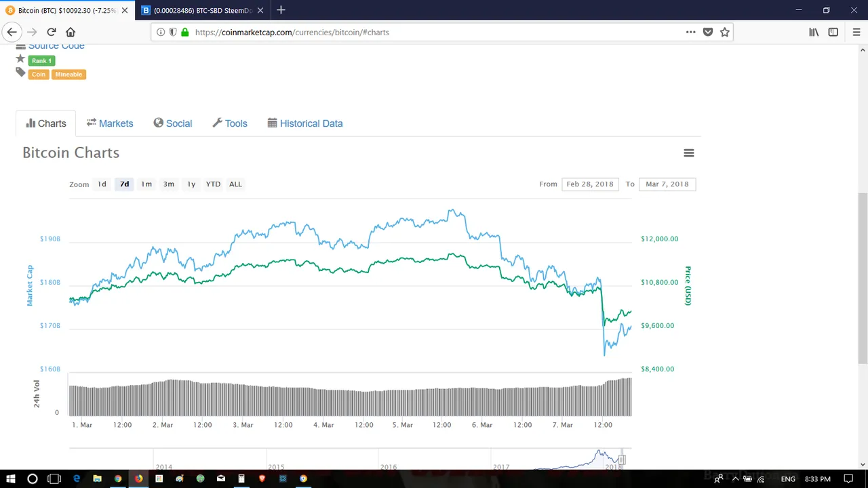Open Brave browser from the taskbar
This screenshot has height=488, width=868.
[262, 479]
